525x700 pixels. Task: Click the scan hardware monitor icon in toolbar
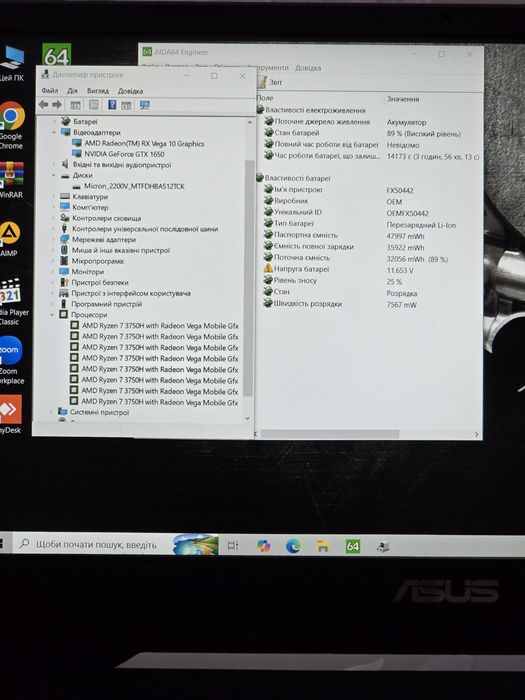coord(145,105)
